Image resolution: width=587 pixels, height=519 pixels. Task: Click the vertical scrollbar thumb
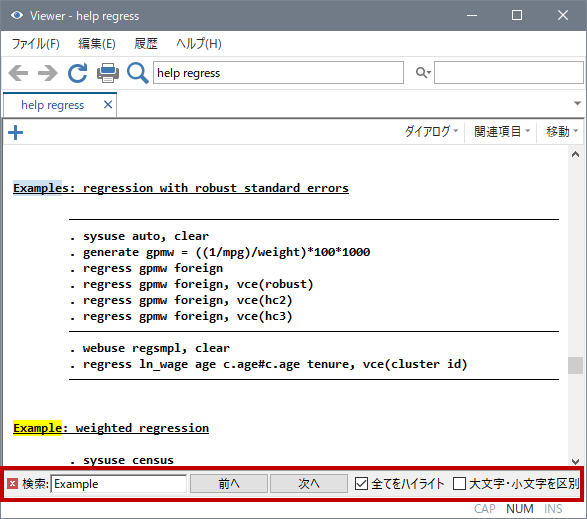[x=575, y=365]
